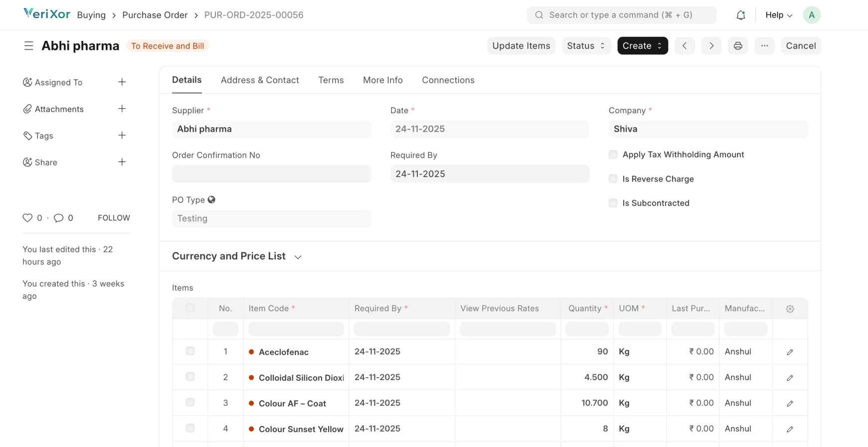Go to the next document arrow
This screenshot has height=447, width=868.
pos(711,46)
